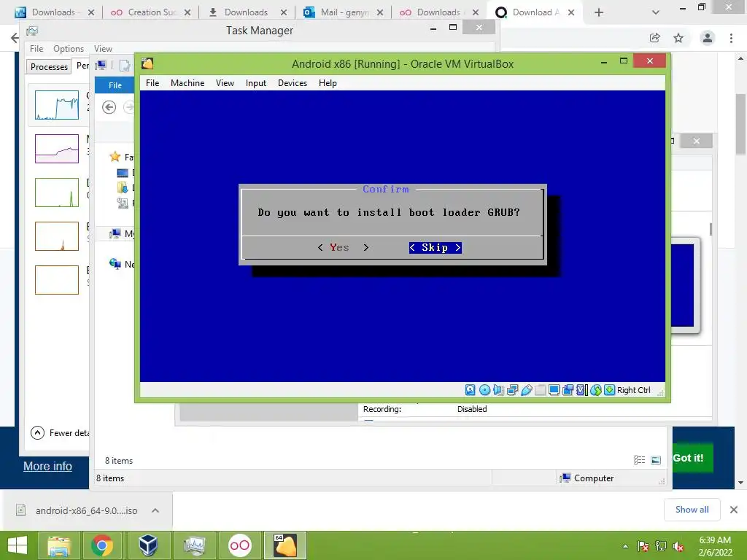Open the blue File tab in Explorer
The image size is (747, 560).
pyautogui.click(x=115, y=85)
